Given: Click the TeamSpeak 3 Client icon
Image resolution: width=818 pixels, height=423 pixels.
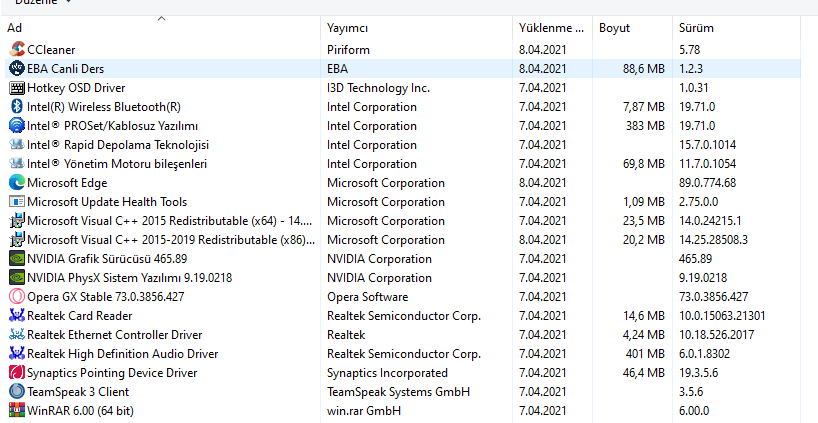Looking at the screenshot, I should [16, 392].
